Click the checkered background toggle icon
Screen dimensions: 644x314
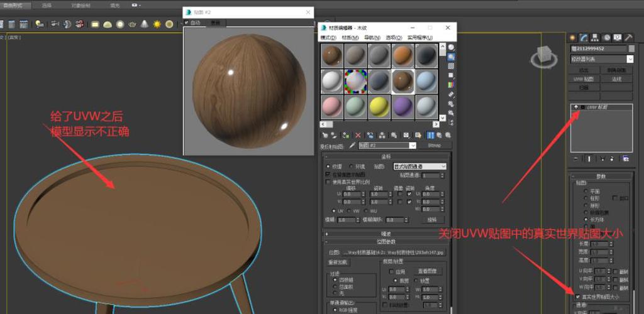click(451, 66)
